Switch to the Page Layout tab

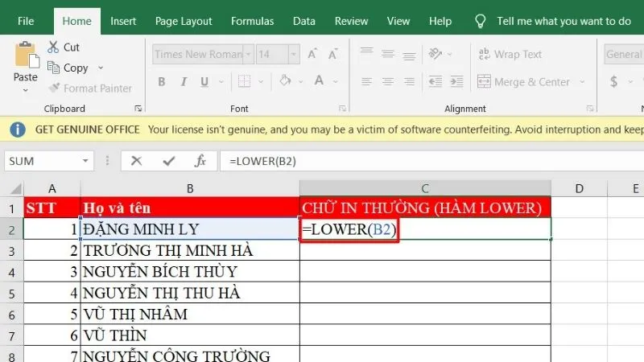point(184,21)
